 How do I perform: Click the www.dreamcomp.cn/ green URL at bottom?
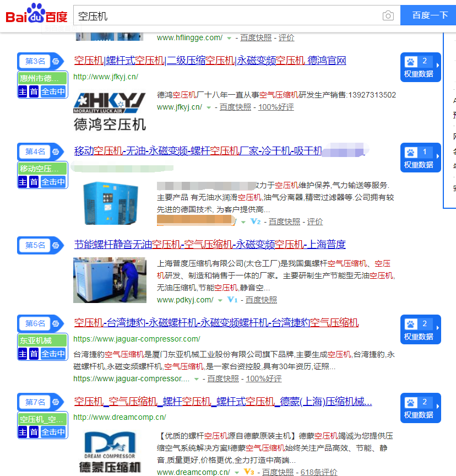[x=193, y=472]
